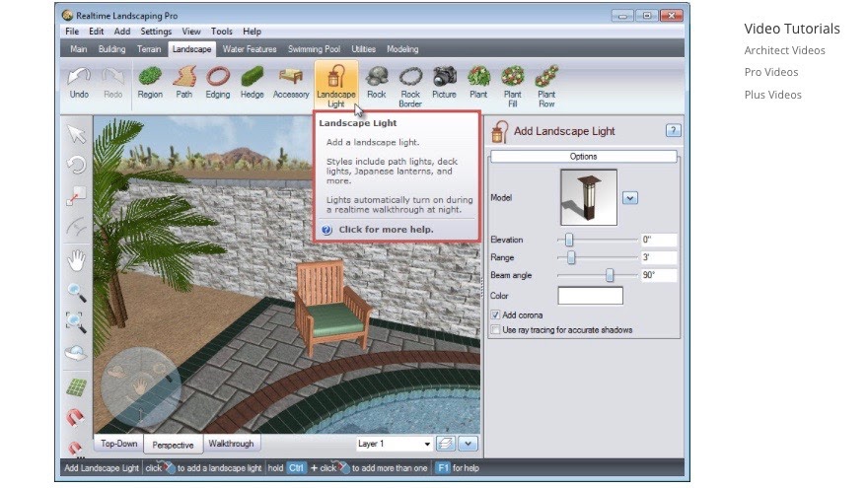Screen dimensions: 868x488
Task: Switch to Perspective view tab
Action: tap(174, 445)
